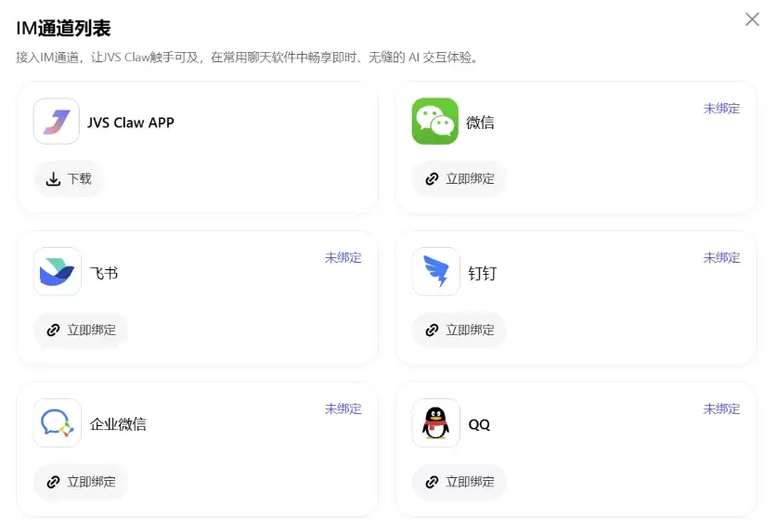777x532 pixels.
Task: Click the QQ penguin logo icon
Action: pyautogui.click(x=435, y=423)
